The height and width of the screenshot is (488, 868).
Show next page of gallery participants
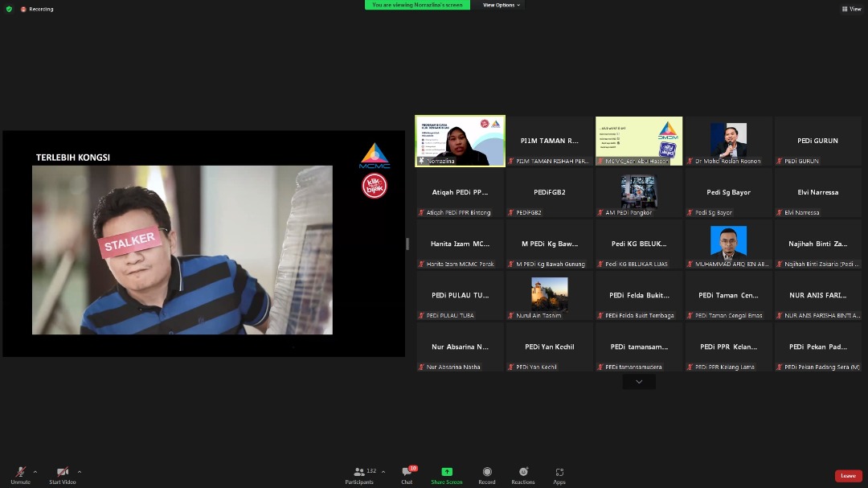[x=639, y=382]
